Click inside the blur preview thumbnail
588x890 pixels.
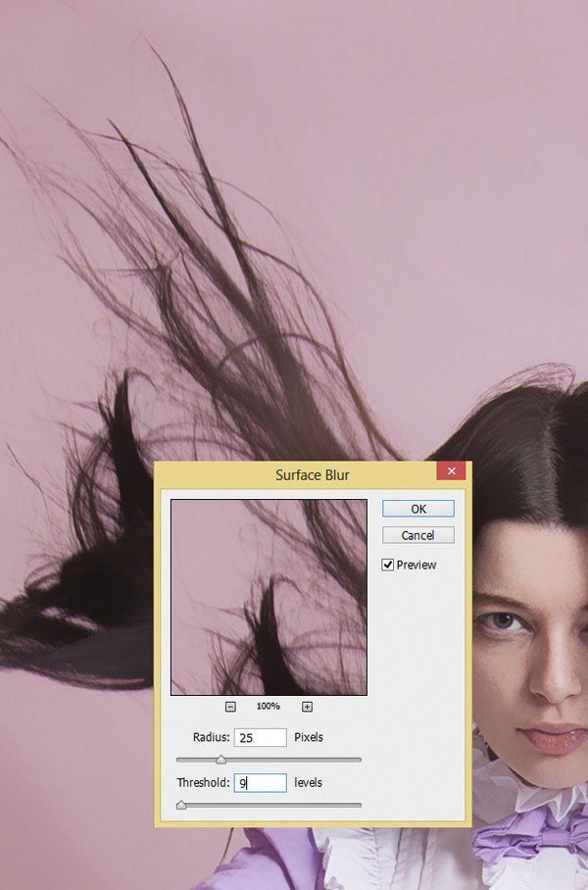click(269, 597)
